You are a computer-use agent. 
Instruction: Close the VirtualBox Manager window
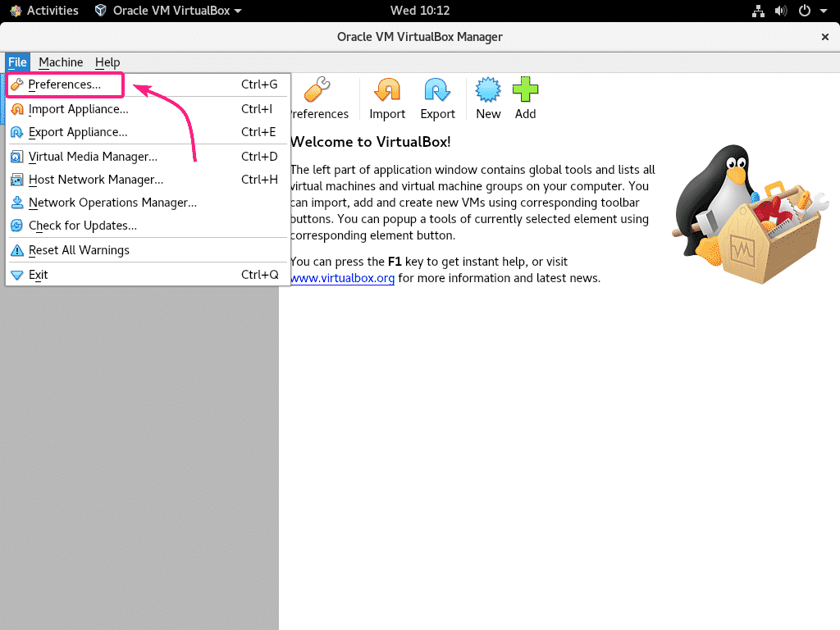click(x=825, y=37)
